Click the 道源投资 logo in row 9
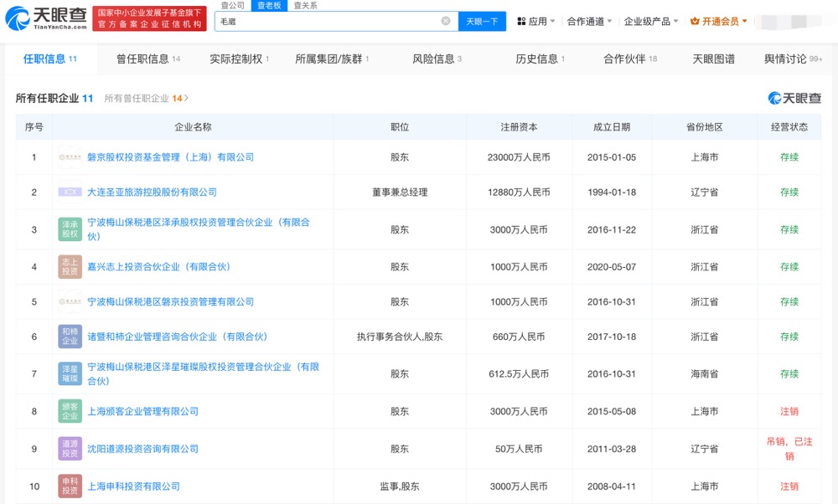The width and height of the screenshot is (838, 504). tap(70, 448)
